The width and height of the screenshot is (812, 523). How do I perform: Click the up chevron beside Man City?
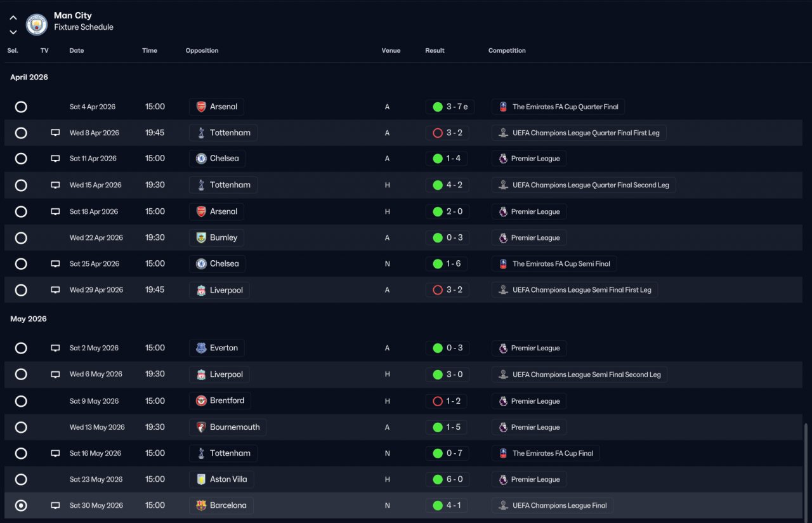coord(13,18)
